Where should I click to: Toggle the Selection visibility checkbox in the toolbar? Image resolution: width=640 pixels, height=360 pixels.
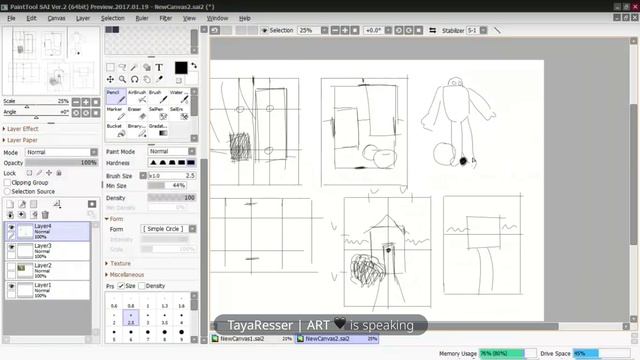pyautogui.click(x=264, y=30)
